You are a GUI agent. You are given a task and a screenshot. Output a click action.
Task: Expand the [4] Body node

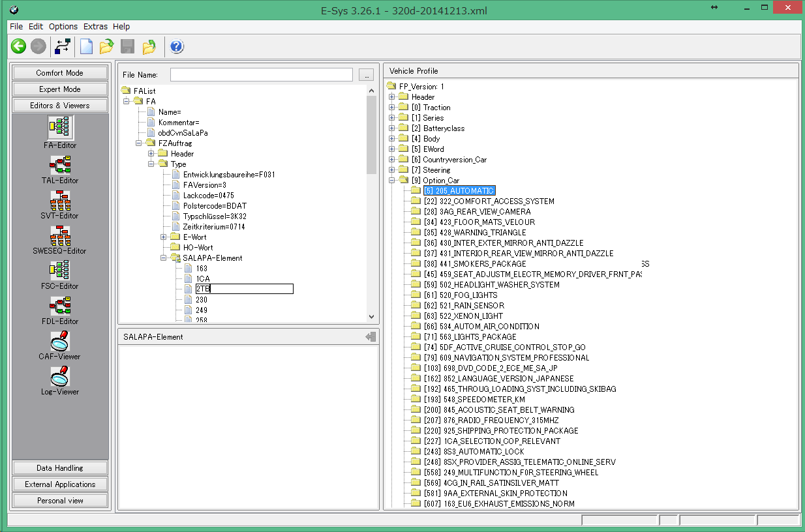(x=392, y=139)
